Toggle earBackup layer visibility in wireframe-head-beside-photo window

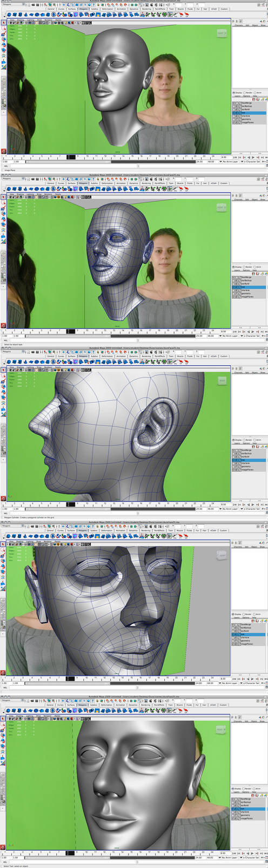tap(233, 281)
